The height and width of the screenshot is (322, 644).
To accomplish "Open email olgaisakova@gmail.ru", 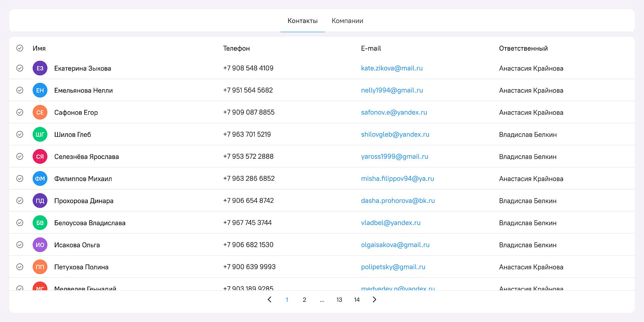I will [395, 245].
